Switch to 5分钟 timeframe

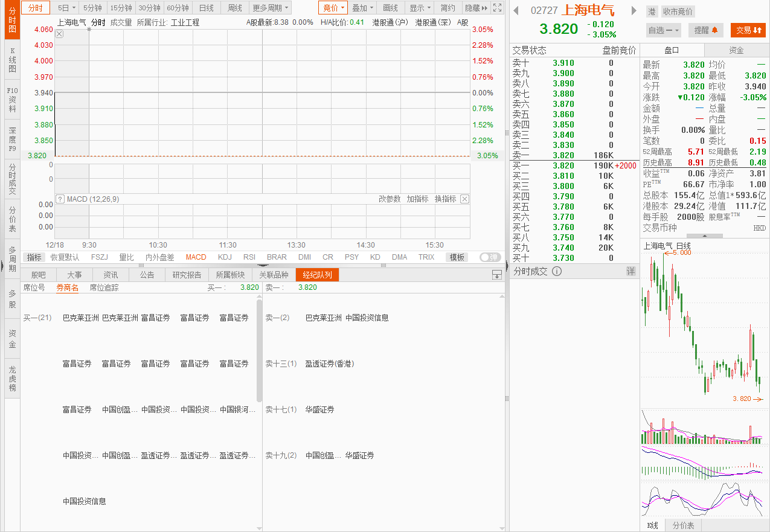[93, 8]
